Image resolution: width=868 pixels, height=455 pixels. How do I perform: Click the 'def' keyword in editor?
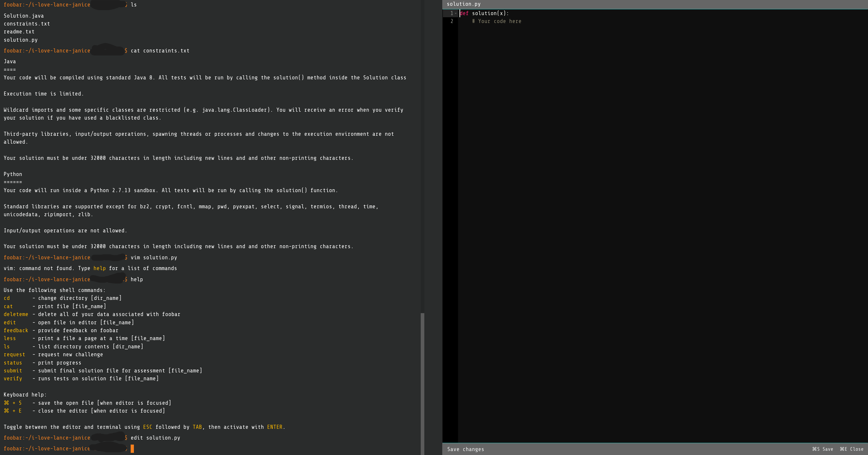[x=464, y=13]
